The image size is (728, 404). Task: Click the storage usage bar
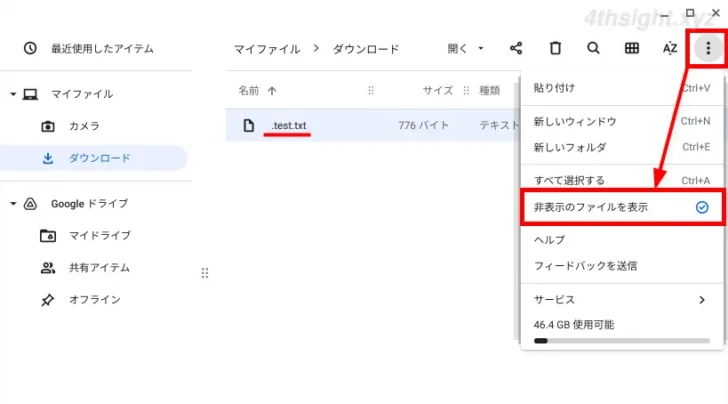click(x=622, y=341)
